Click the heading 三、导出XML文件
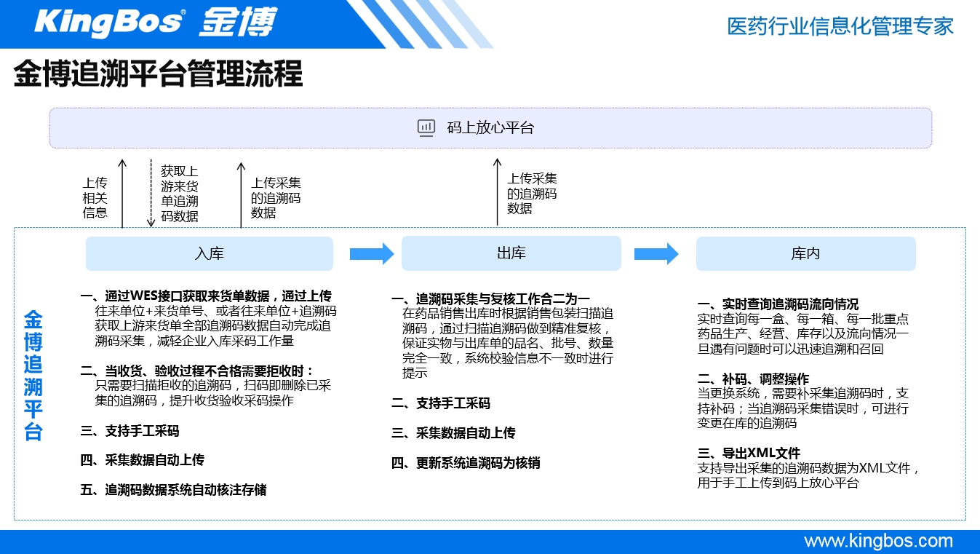Image resolution: width=980 pixels, height=554 pixels. point(749,454)
